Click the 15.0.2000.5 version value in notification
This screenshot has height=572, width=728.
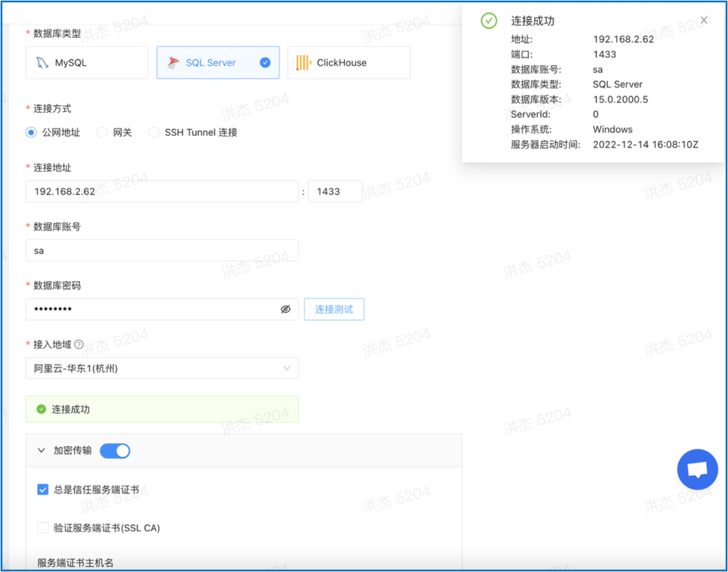click(620, 99)
